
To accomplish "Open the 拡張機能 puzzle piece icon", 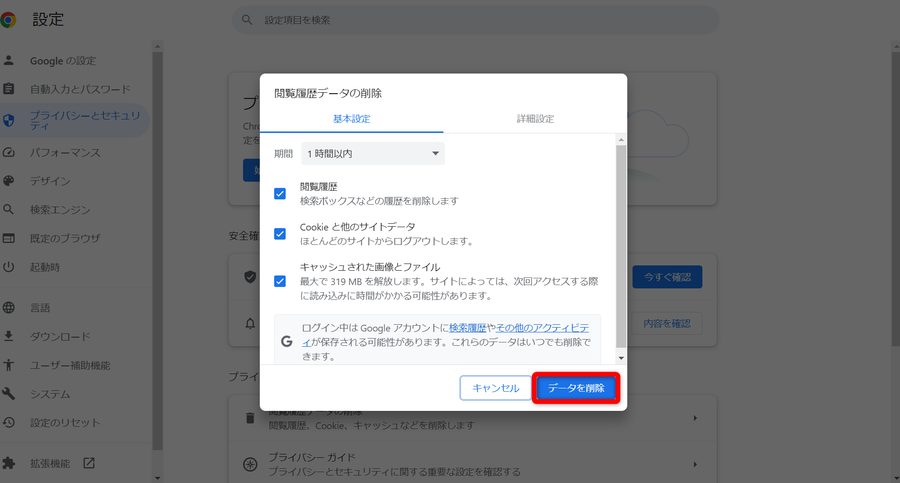I will [x=9, y=463].
